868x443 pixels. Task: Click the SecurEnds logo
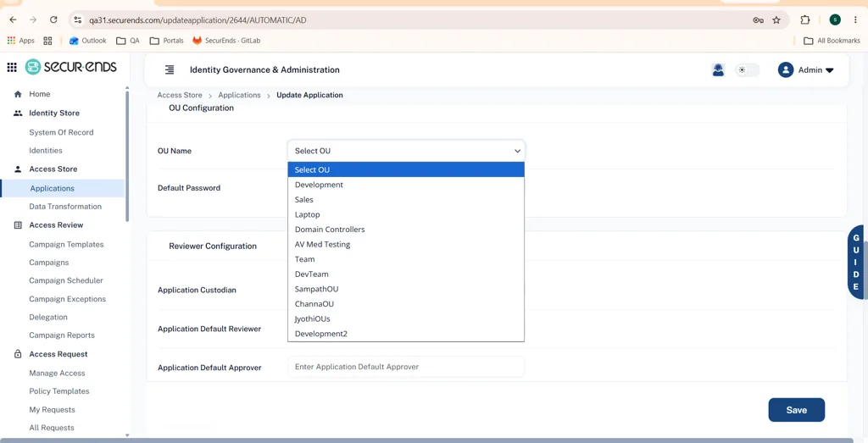[x=71, y=67]
